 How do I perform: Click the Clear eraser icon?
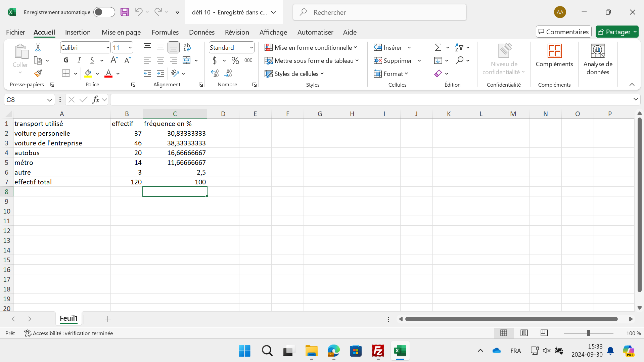pyautogui.click(x=438, y=74)
